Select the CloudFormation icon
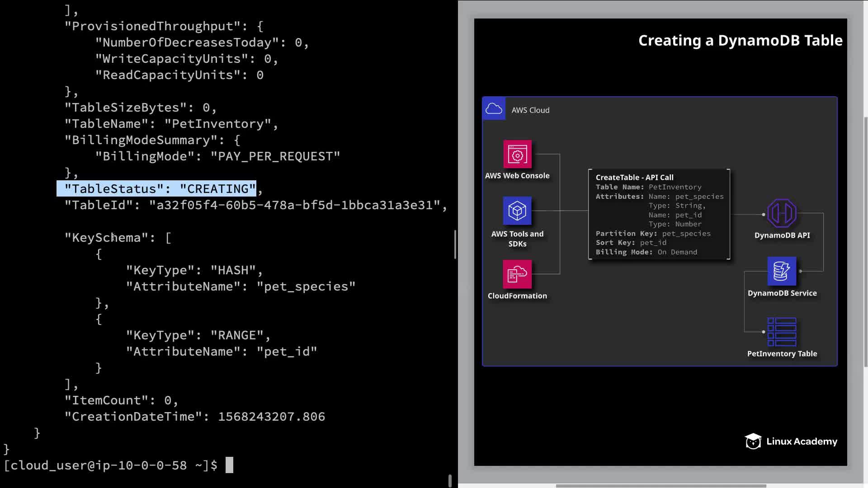Image resolution: width=868 pixels, height=488 pixels. click(517, 274)
